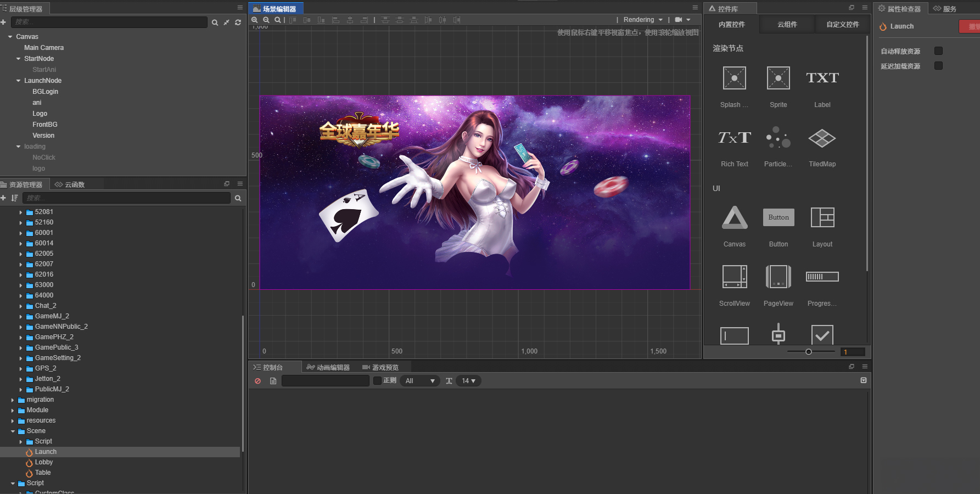
Task: Open the Lobby scene file
Action: tap(43, 462)
